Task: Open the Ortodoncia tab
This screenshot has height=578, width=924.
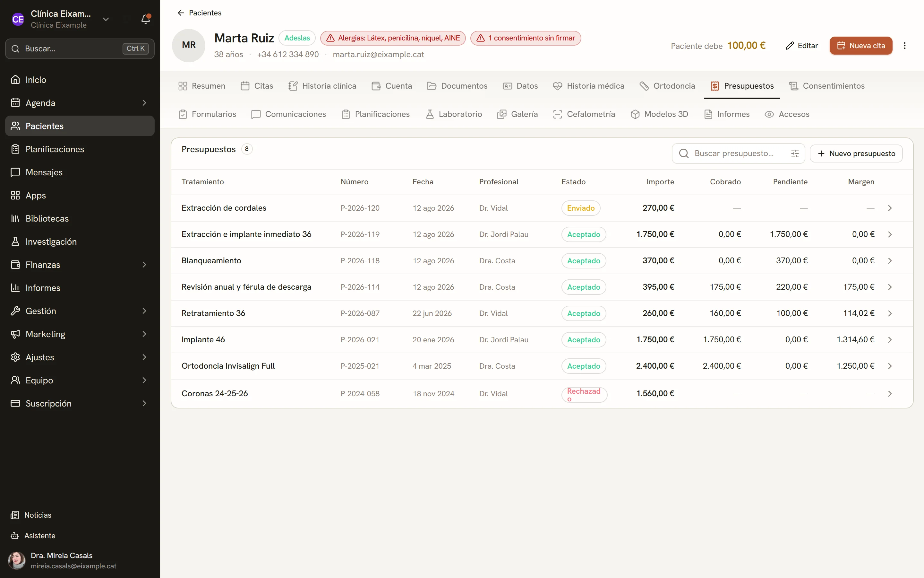Action: click(667, 86)
